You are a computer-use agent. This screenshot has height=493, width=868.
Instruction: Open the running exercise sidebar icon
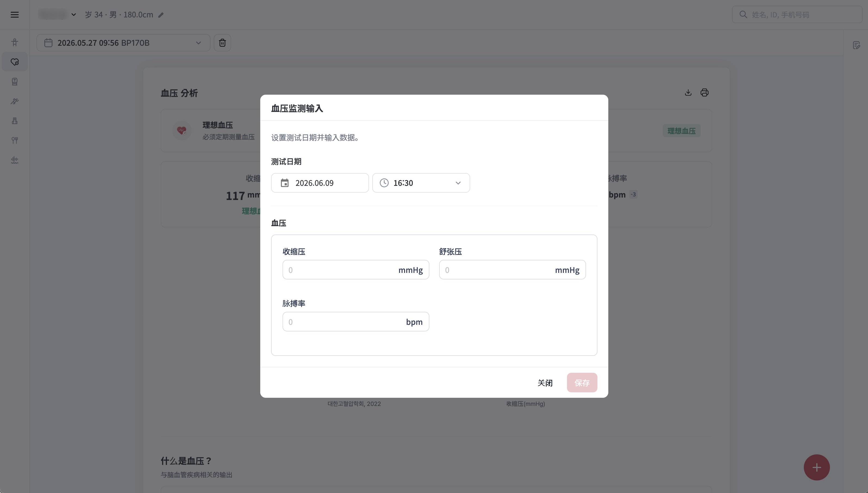pyautogui.click(x=15, y=101)
